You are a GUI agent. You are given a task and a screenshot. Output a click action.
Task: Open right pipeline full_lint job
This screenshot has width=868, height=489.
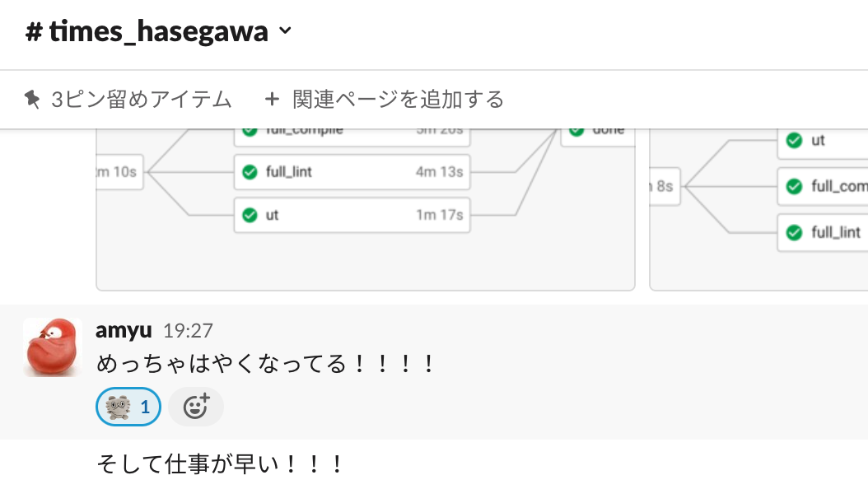(x=824, y=233)
